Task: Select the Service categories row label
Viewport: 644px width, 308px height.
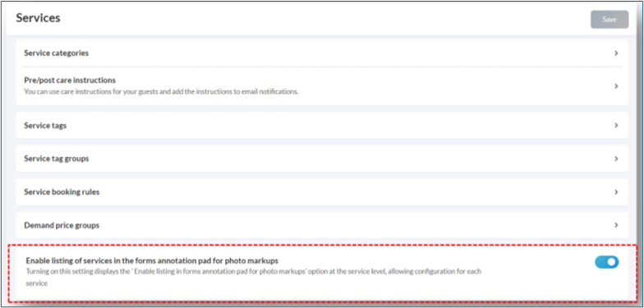Action: pyautogui.click(x=56, y=53)
